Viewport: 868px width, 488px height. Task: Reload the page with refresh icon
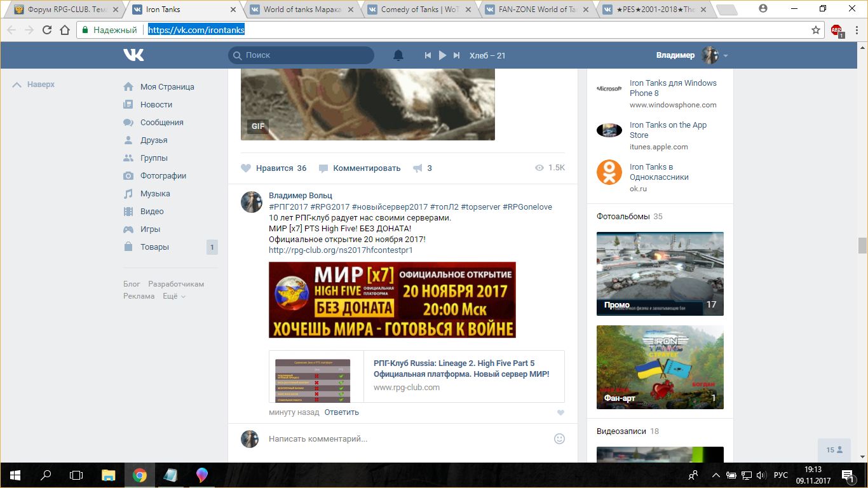46,30
